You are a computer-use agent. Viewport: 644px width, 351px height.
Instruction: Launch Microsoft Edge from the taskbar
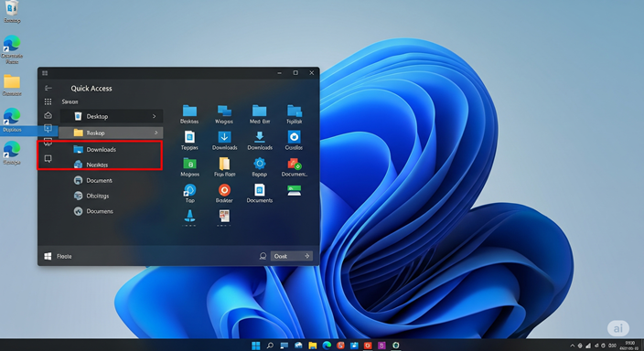pos(327,346)
